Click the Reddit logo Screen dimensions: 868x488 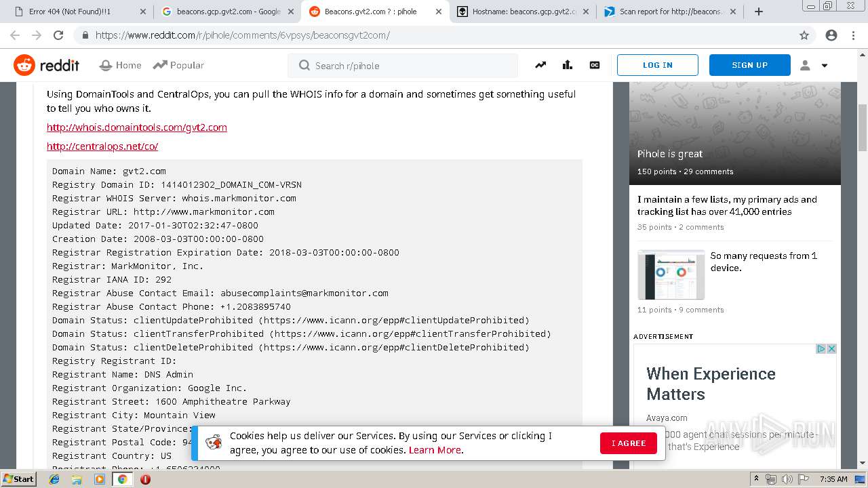coord(46,65)
